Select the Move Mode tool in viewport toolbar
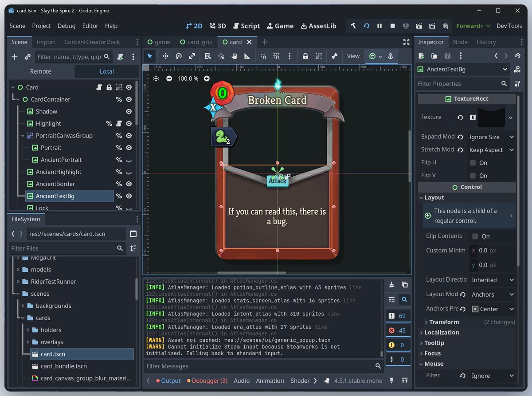The width and height of the screenshot is (532, 396). point(165,56)
